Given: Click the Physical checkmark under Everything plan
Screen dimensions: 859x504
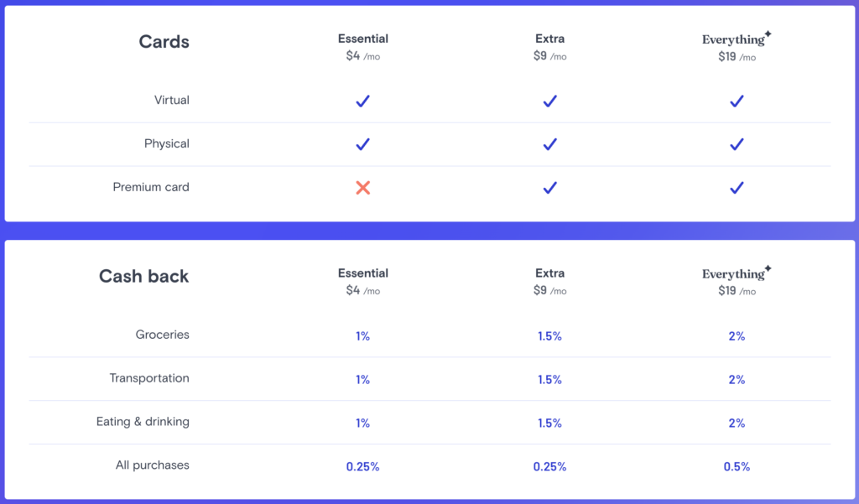Looking at the screenshot, I should click(737, 144).
